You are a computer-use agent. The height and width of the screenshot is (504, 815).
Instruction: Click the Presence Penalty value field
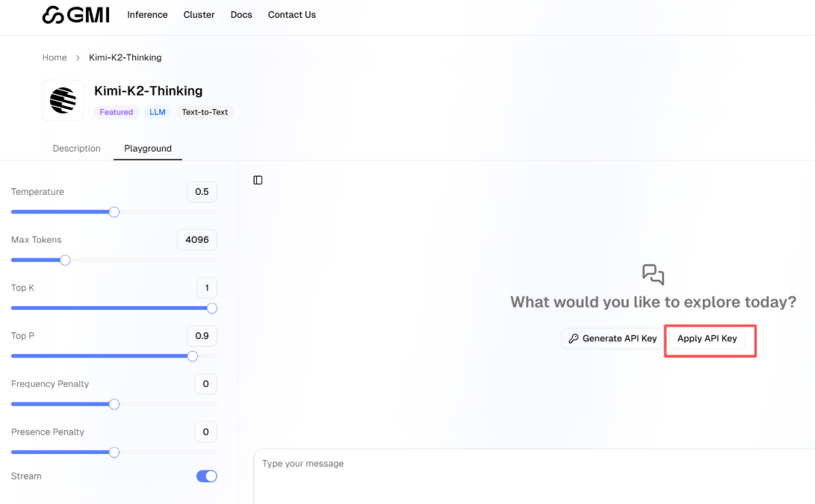(x=206, y=432)
